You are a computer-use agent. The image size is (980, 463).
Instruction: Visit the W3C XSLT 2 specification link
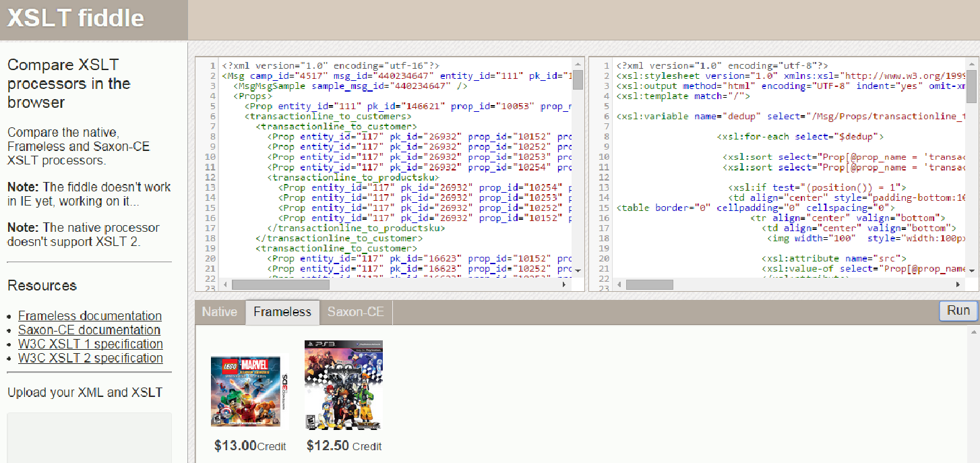[90, 359]
